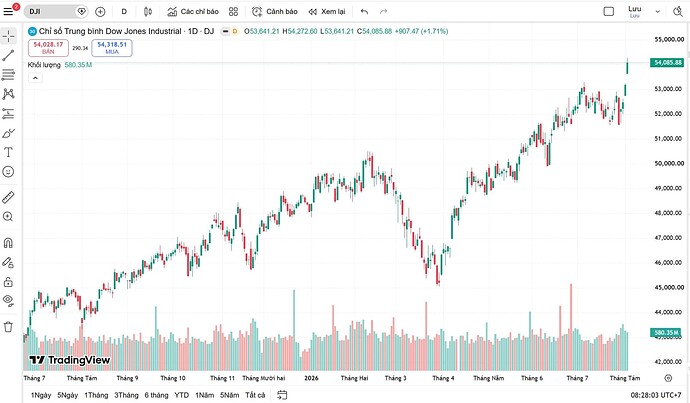Viewport: 690px width, 403px height.
Task: Click the Tháng 4 time axis label
Action: tap(443, 378)
